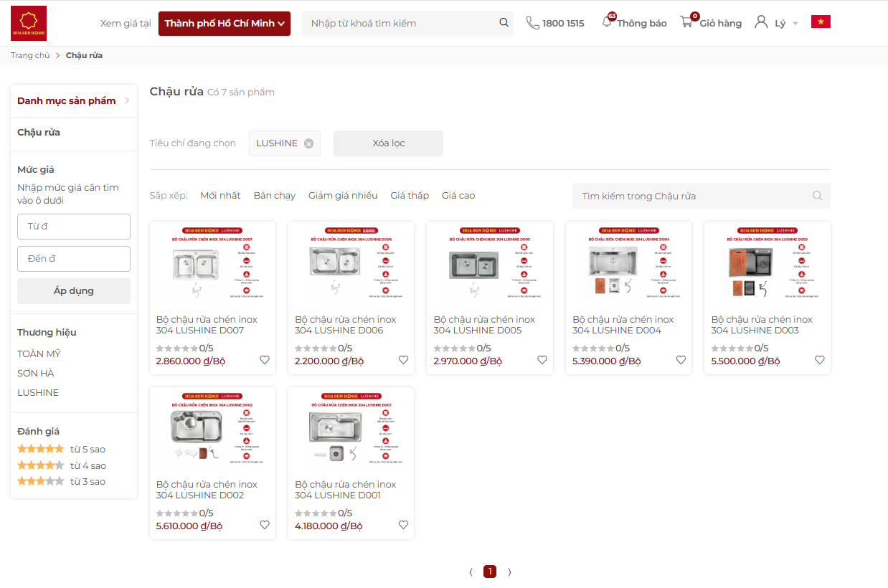The height and width of the screenshot is (588, 888).
Task: Add LUSHINE D004 to favorites
Action: pyautogui.click(x=681, y=360)
